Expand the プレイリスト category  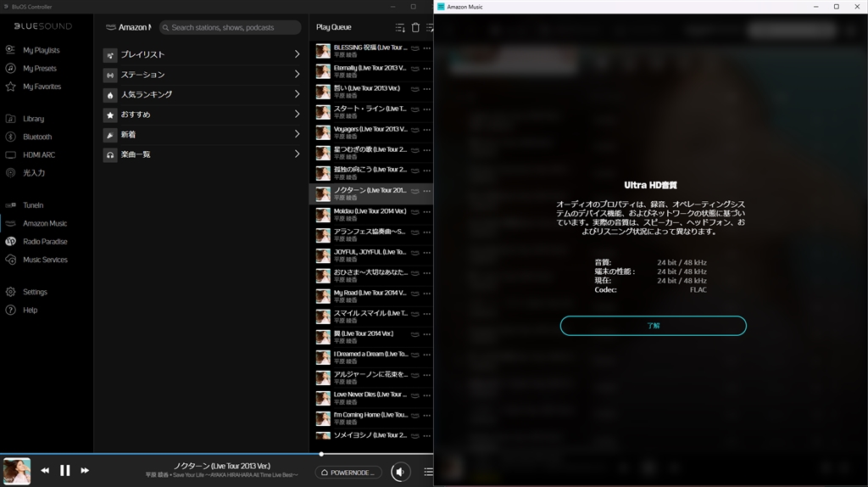click(202, 54)
